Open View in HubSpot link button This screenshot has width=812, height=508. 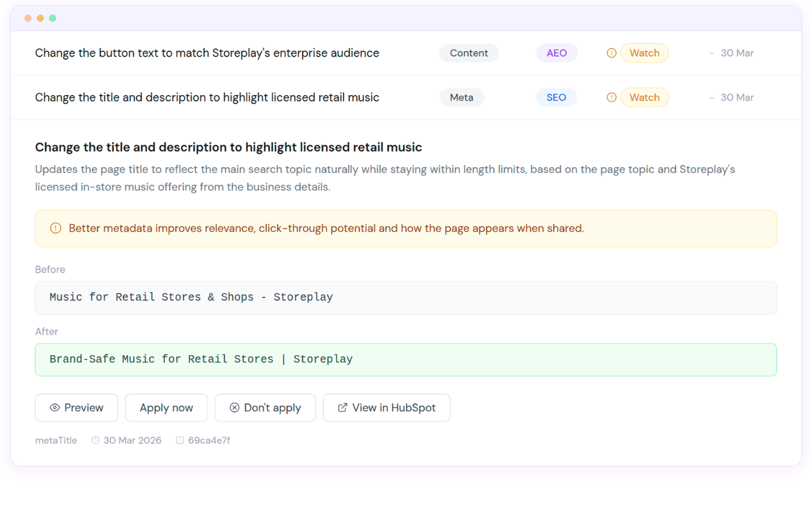[386, 407]
